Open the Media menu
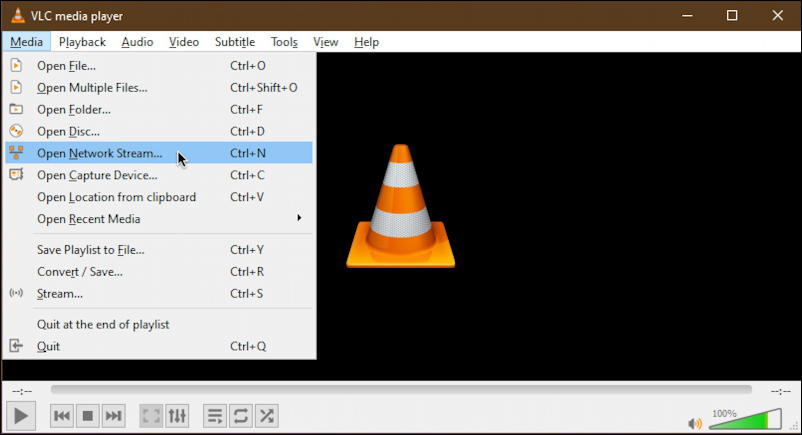 [27, 42]
